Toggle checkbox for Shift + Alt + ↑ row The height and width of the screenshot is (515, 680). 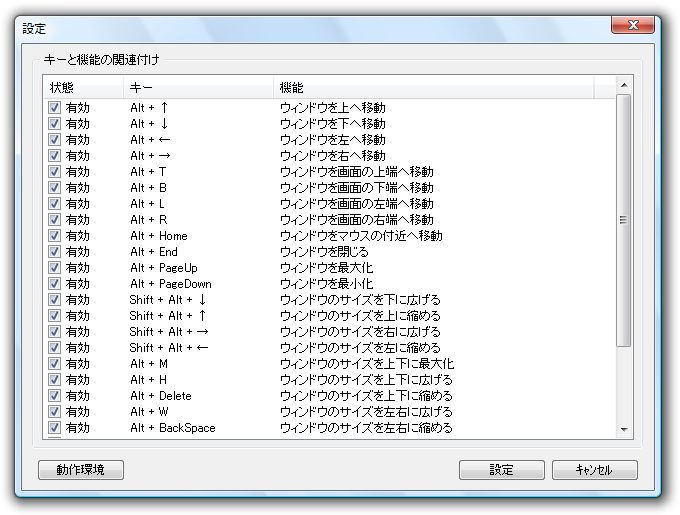tap(54, 316)
